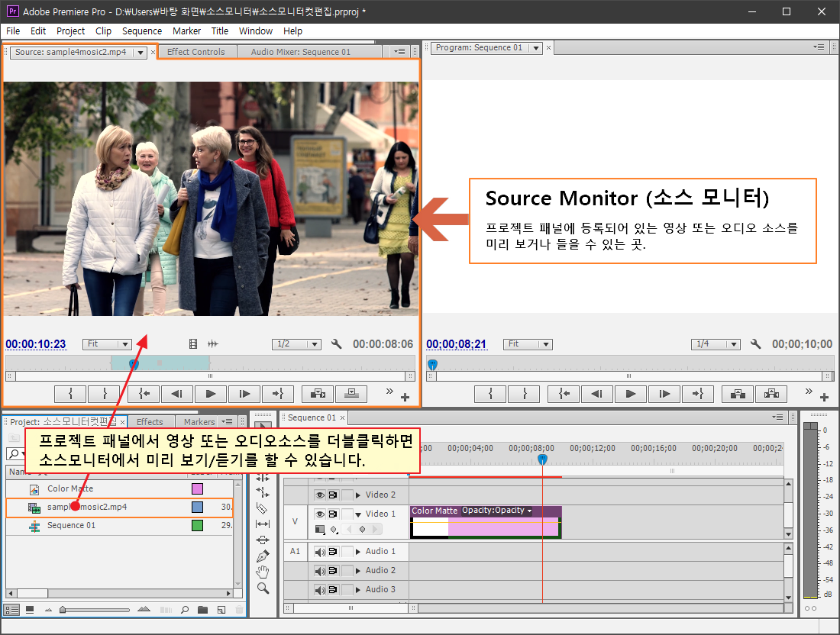Click the Overwrite button in Source monitor
840x635 pixels.
351,394
